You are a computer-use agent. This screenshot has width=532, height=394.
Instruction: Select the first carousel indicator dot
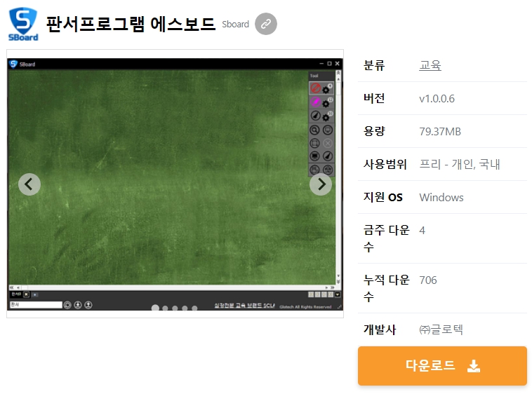155,308
